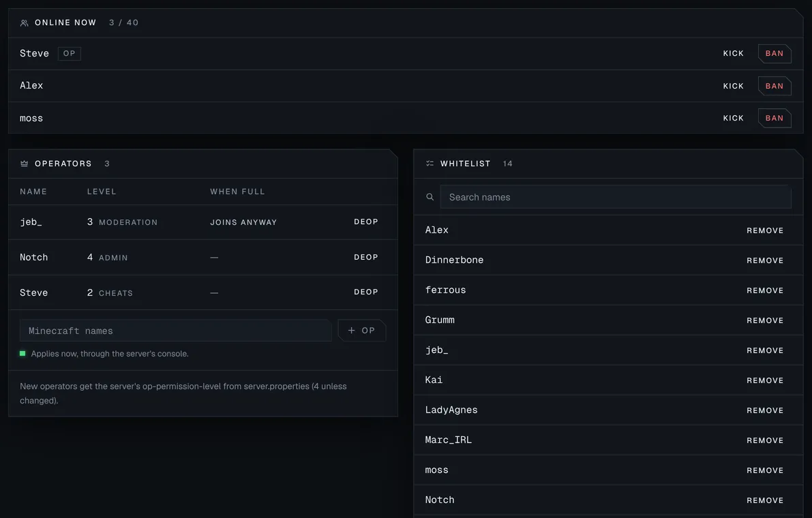The height and width of the screenshot is (518, 812).
Task: Deop jeb_ in the operators list
Action: (366, 222)
